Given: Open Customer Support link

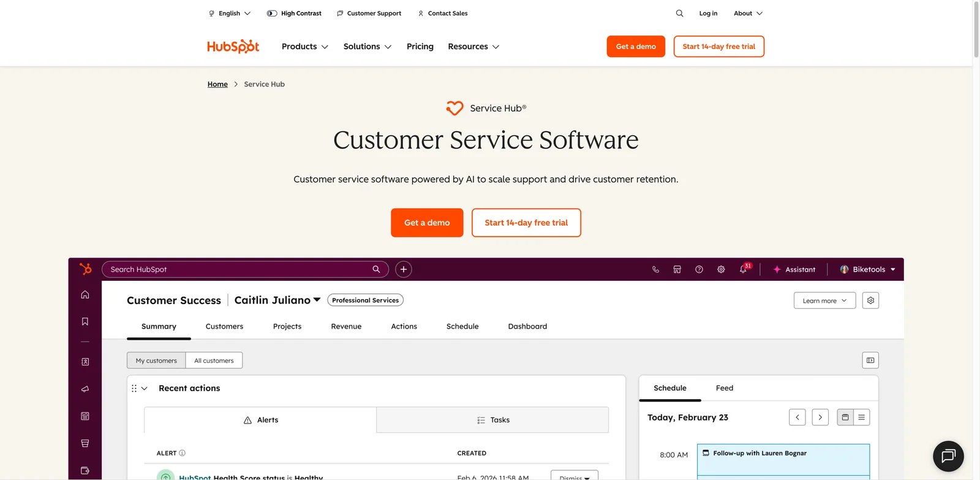Looking at the screenshot, I should pyautogui.click(x=369, y=13).
